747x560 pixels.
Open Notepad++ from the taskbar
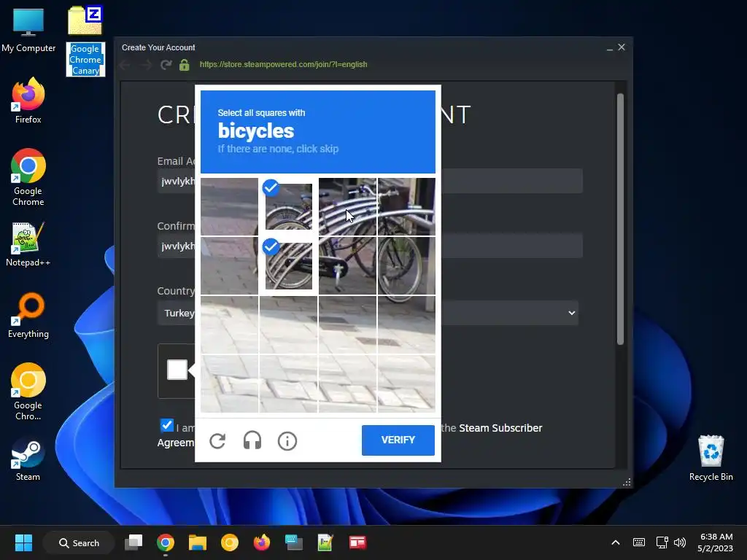pos(325,542)
